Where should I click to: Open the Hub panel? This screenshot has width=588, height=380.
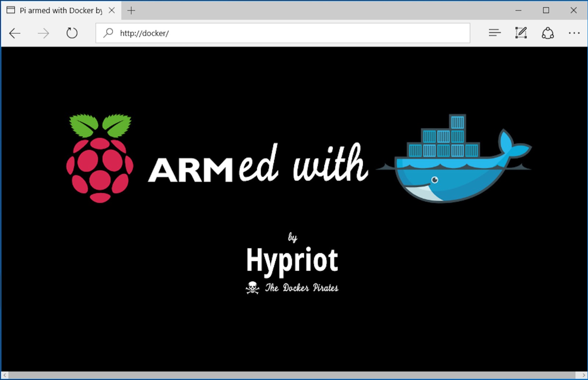(494, 33)
